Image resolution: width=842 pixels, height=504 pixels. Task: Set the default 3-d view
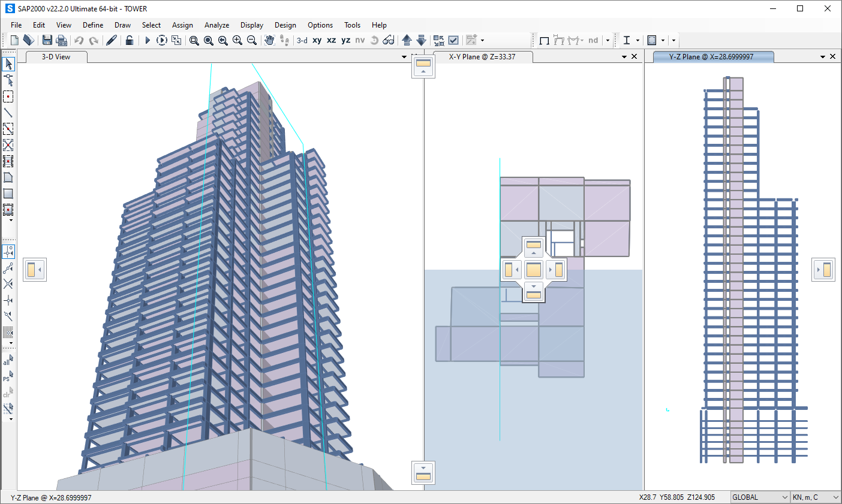[302, 40]
